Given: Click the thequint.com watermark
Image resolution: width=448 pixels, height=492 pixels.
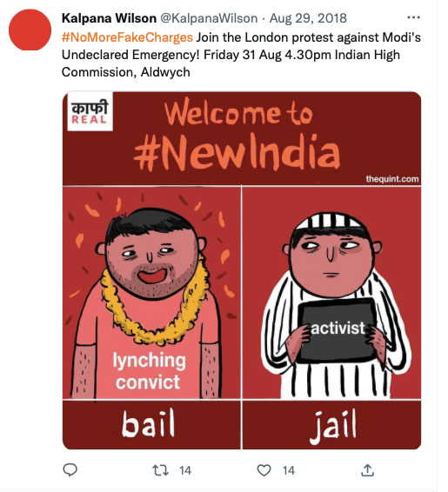Looking at the screenshot, I should [x=392, y=179].
